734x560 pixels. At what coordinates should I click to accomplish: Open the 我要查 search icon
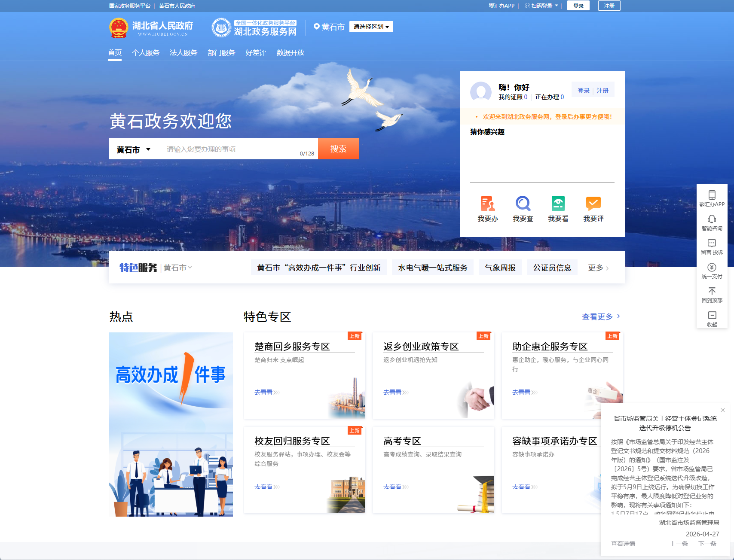coord(523,204)
